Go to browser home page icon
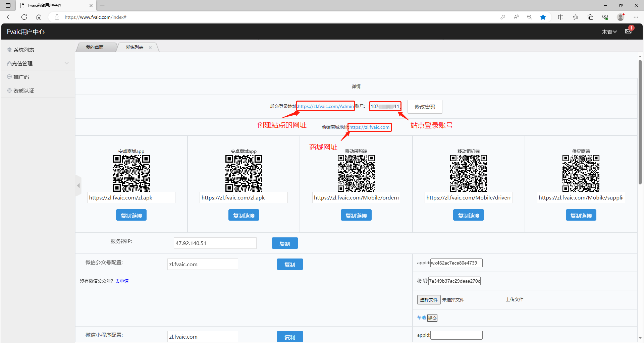 click(x=39, y=17)
